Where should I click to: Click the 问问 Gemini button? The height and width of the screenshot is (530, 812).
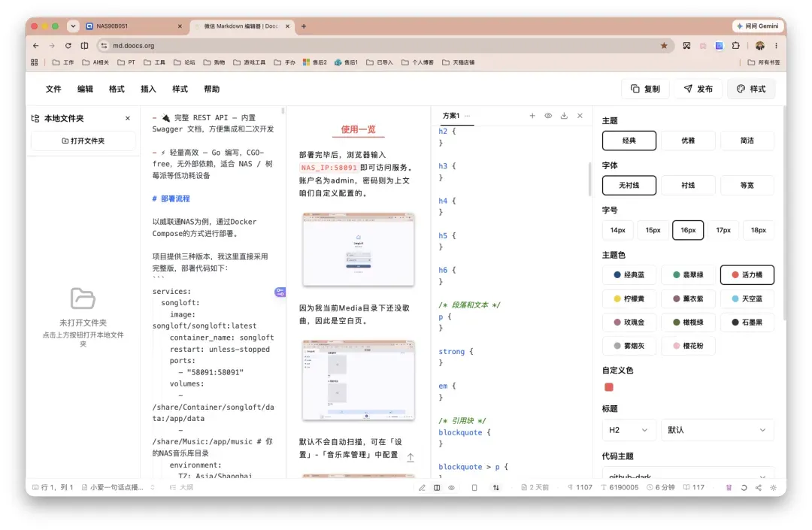tap(758, 26)
